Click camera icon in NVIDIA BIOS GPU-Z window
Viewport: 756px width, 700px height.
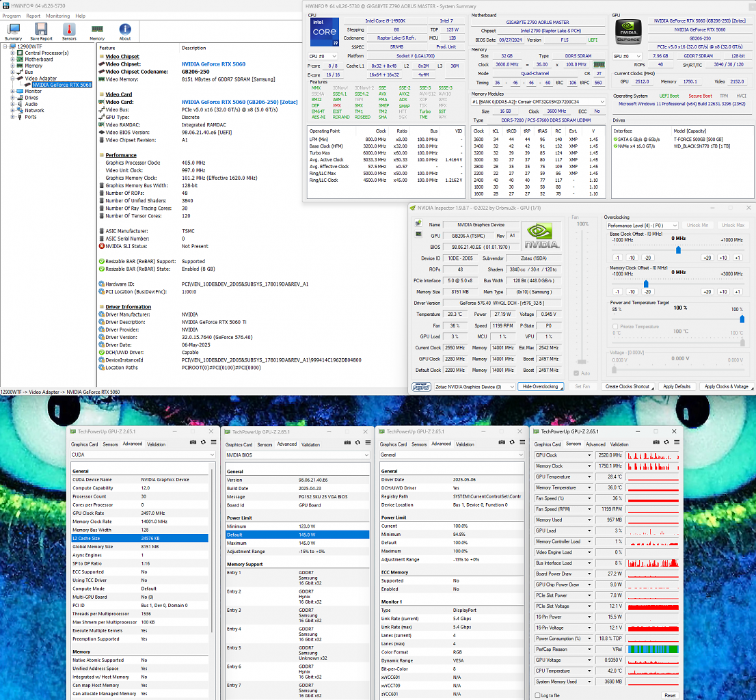[x=347, y=442]
